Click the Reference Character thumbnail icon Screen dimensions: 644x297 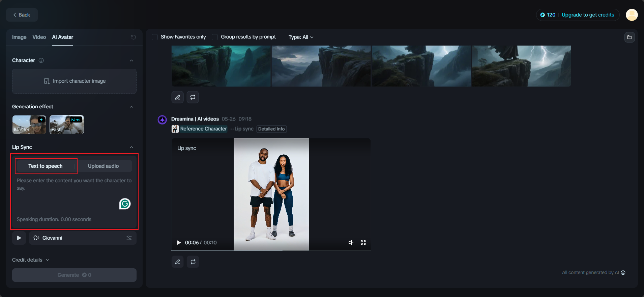[x=175, y=129]
